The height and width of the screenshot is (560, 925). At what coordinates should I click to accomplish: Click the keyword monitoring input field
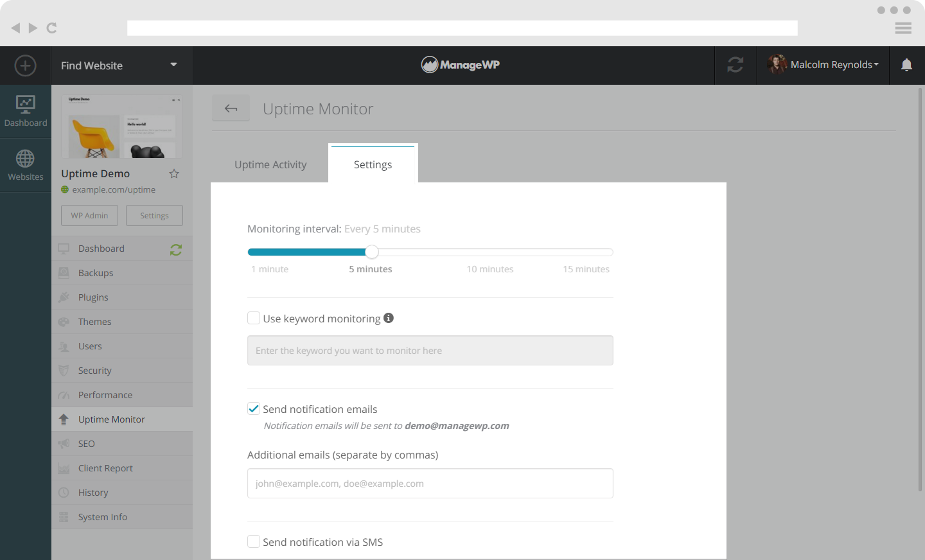430,351
